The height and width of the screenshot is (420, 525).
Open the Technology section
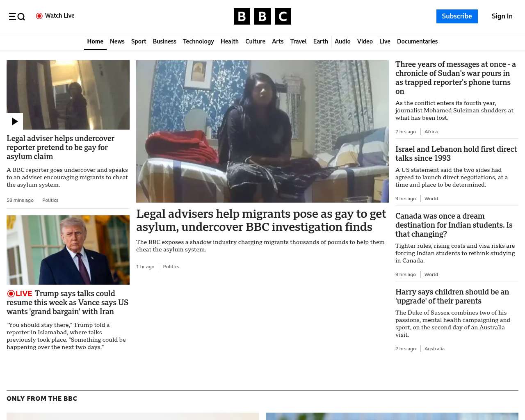[x=199, y=41]
